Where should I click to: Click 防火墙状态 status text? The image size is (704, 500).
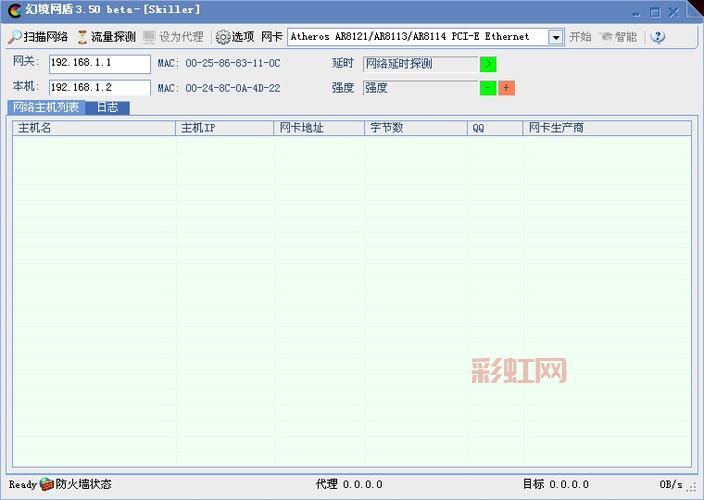(84, 484)
